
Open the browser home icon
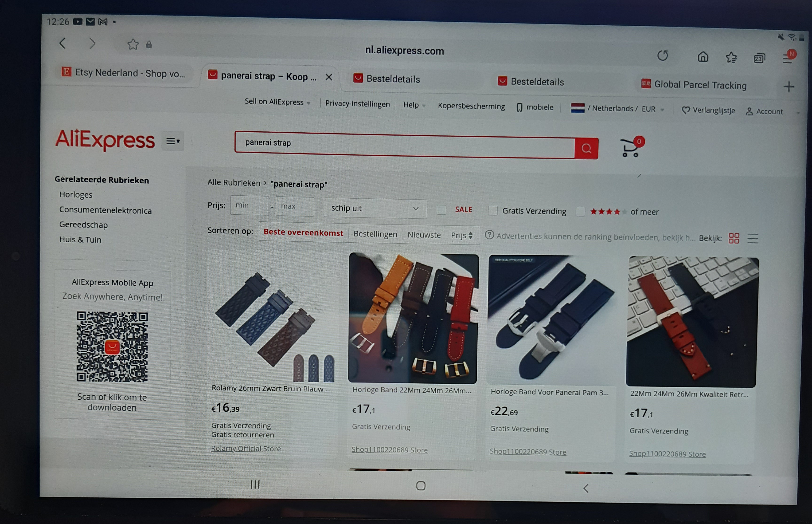[703, 56]
